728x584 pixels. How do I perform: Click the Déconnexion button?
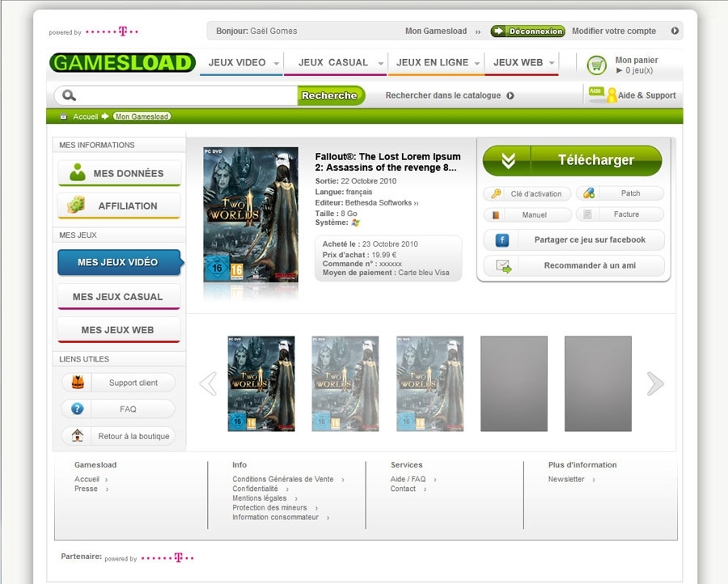528,31
